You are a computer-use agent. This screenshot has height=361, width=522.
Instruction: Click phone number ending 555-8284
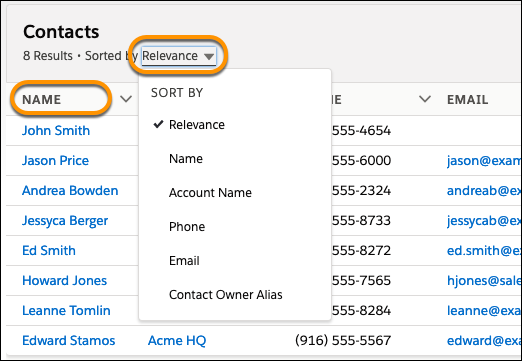coord(361,310)
